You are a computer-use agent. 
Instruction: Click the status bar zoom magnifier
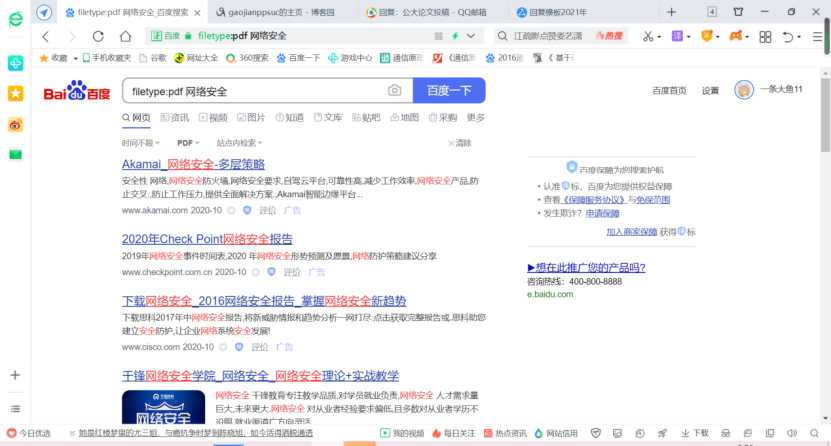(815, 433)
